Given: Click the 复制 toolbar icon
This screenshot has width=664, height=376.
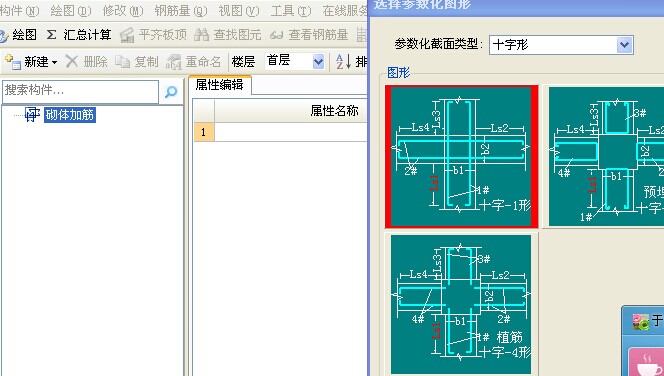Looking at the screenshot, I should pos(122,62).
